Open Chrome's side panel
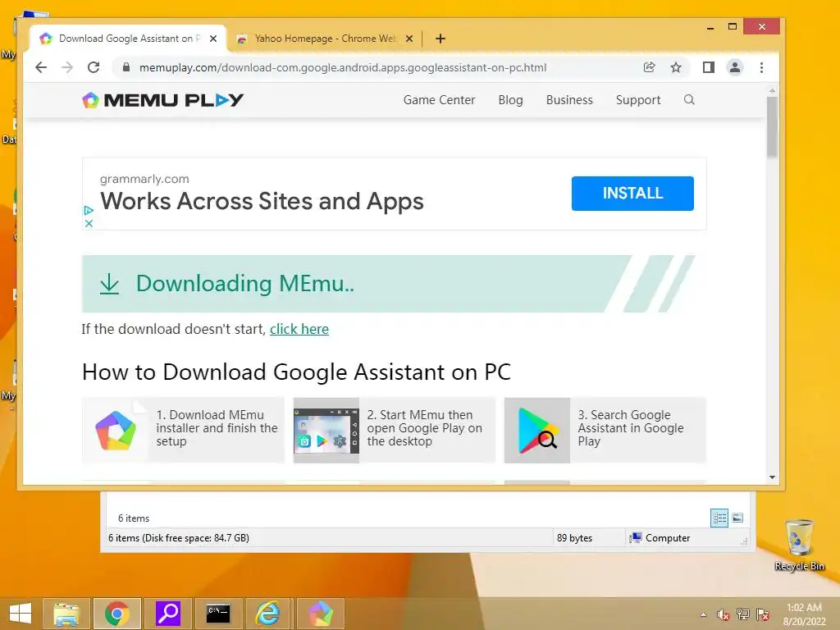840x630 pixels. coord(708,67)
